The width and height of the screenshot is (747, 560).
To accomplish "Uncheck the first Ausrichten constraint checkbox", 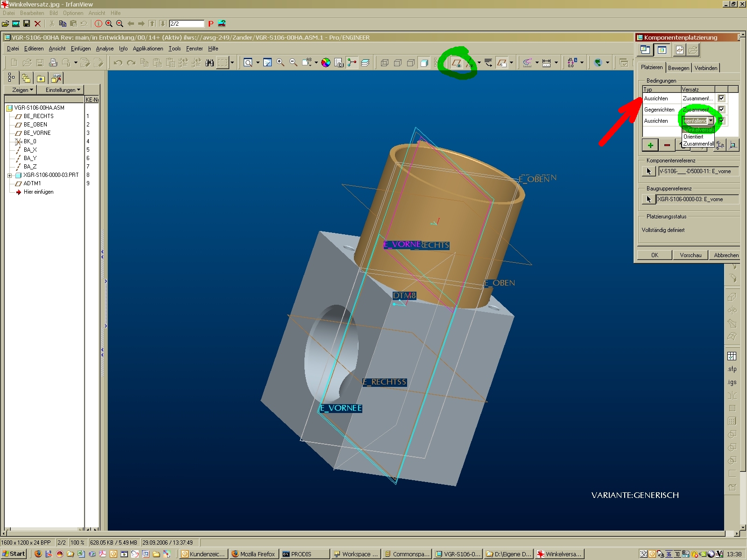I will (x=721, y=98).
